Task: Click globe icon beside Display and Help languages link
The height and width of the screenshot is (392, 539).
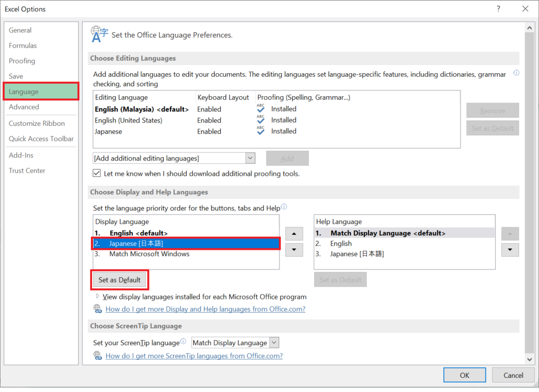Action: (x=97, y=308)
